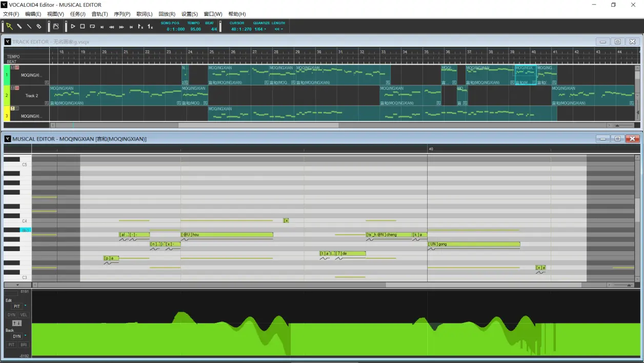Click the mixer/preset toolbar icon

click(56, 26)
